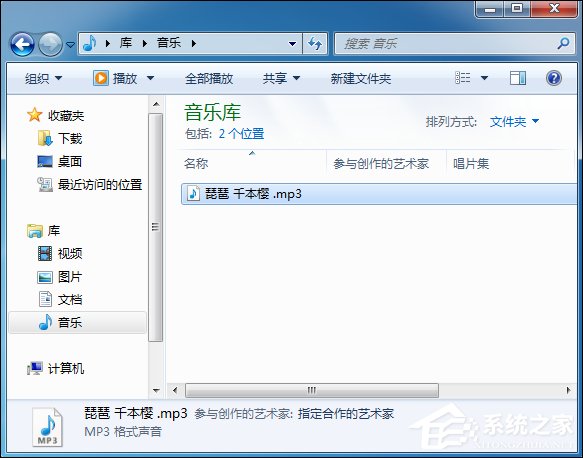The height and width of the screenshot is (458, 583).
Task: Open the 文档 library
Action: click(70, 300)
